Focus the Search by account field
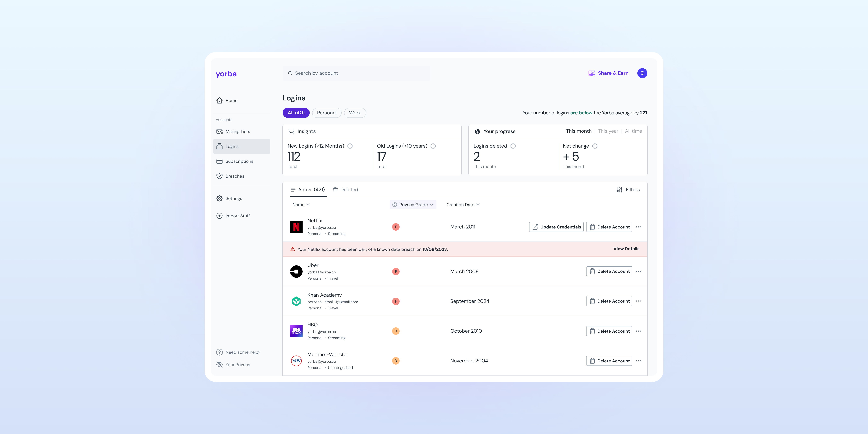Viewport: 868px width, 434px height. (356, 73)
